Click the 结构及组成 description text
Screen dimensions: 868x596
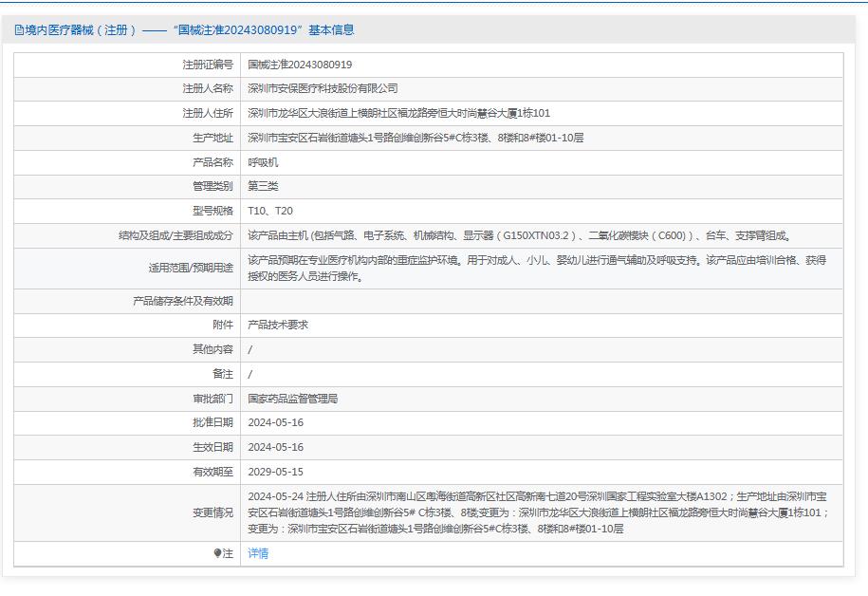pos(519,235)
